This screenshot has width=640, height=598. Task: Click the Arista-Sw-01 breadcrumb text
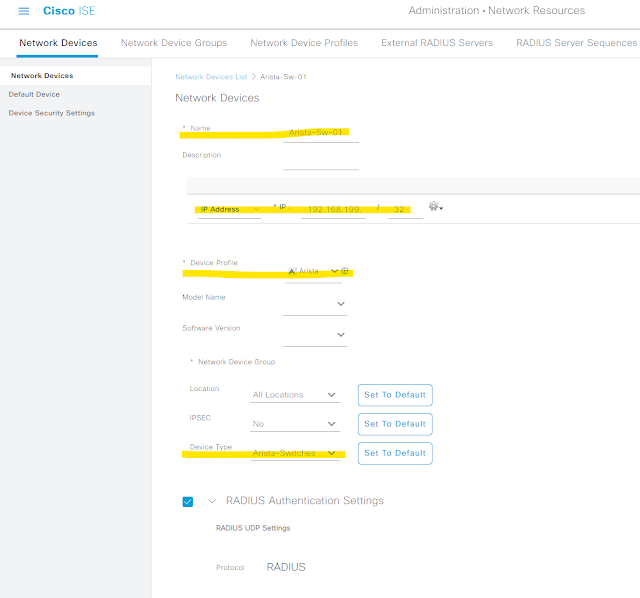point(283,77)
